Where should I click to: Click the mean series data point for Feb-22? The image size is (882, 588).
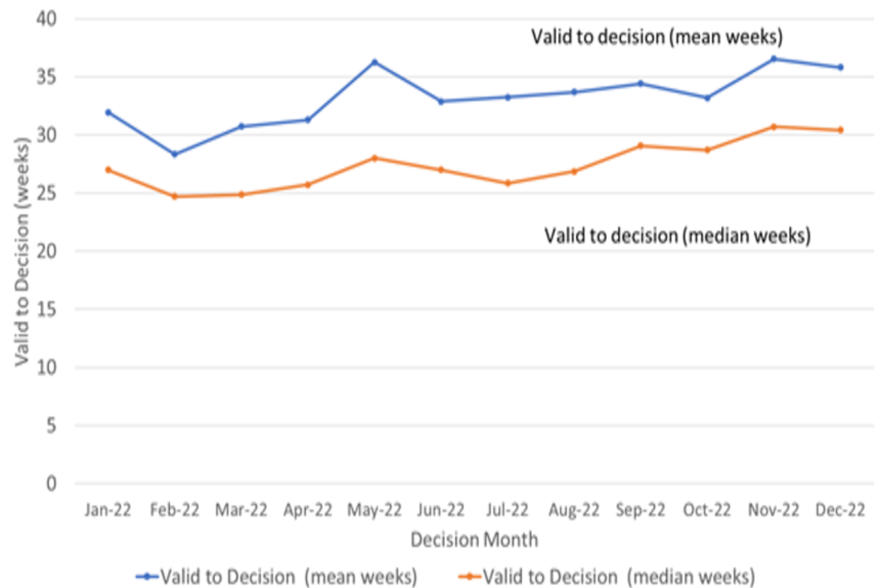click(175, 154)
